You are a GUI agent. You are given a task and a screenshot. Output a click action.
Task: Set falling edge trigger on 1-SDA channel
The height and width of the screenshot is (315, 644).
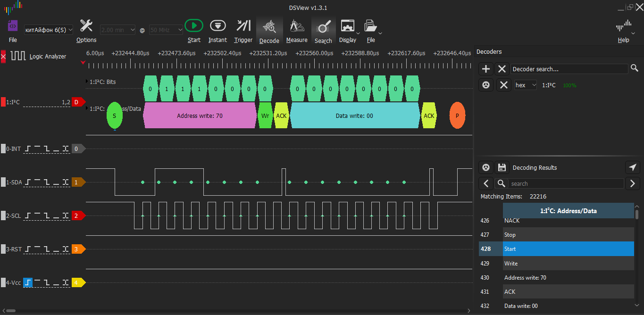(47, 182)
